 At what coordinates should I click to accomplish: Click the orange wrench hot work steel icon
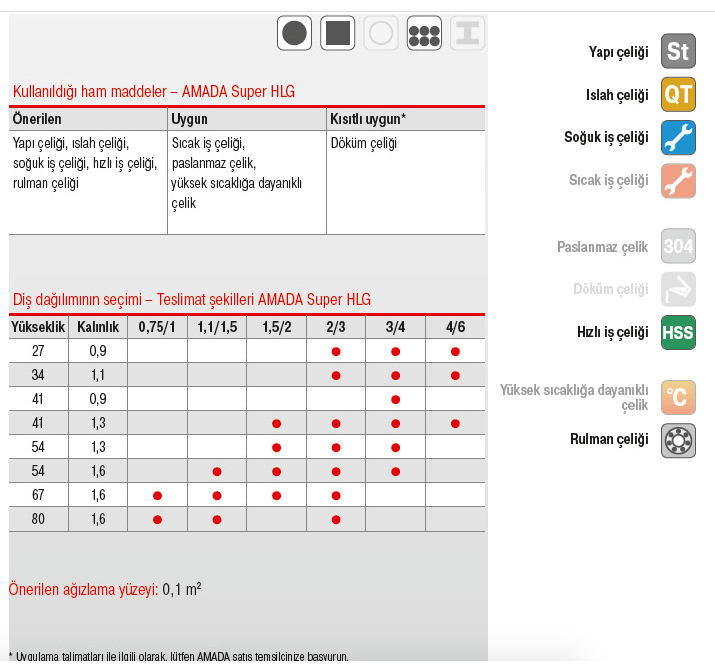[679, 181]
